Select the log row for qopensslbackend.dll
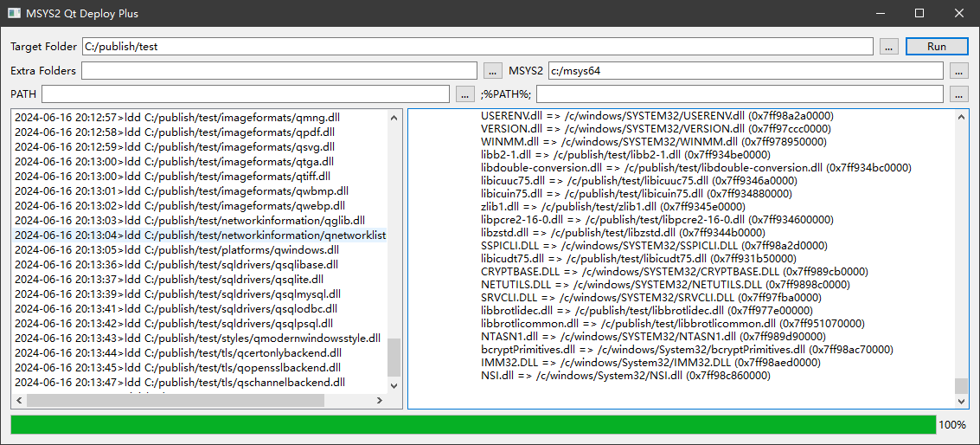980x445 pixels. click(x=200, y=367)
